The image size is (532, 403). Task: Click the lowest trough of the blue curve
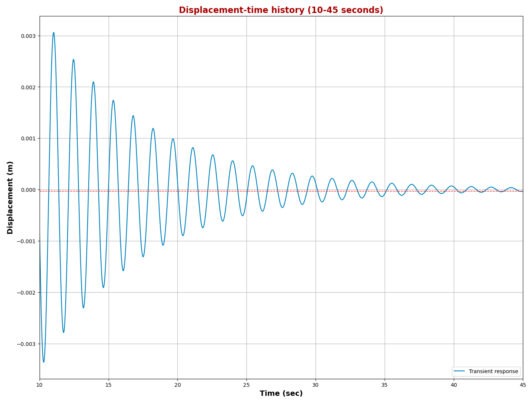point(43,362)
